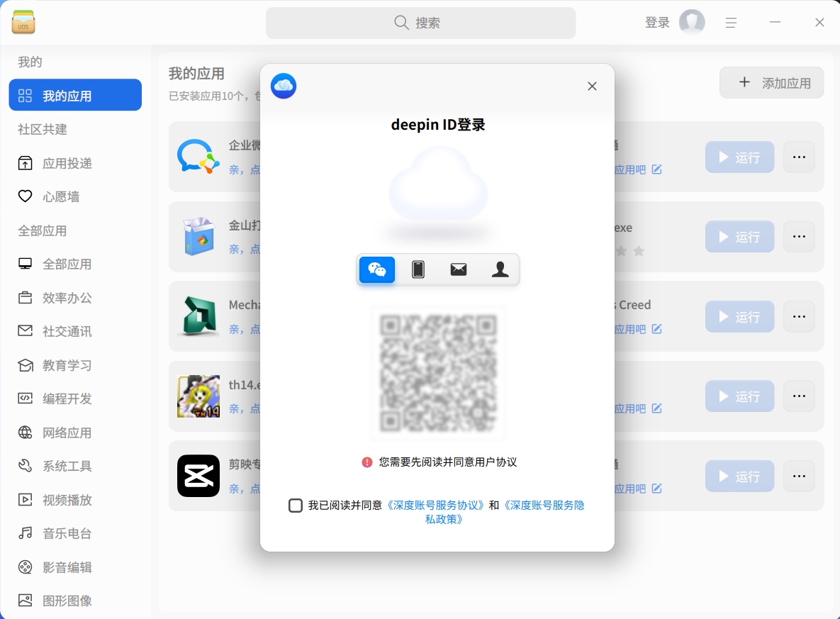Open 视频播放 category
Screen dimensions: 840x619
pyautogui.click(x=75, y=500)
